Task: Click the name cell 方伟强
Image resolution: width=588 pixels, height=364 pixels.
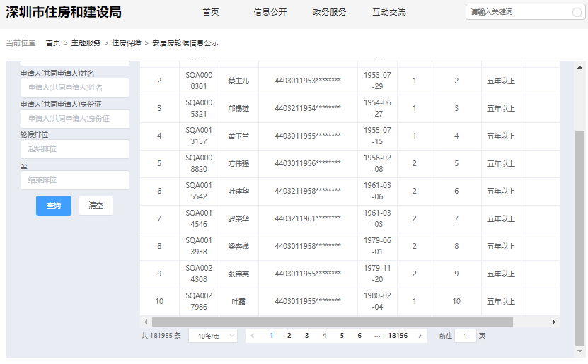Action: click(238, 164)
